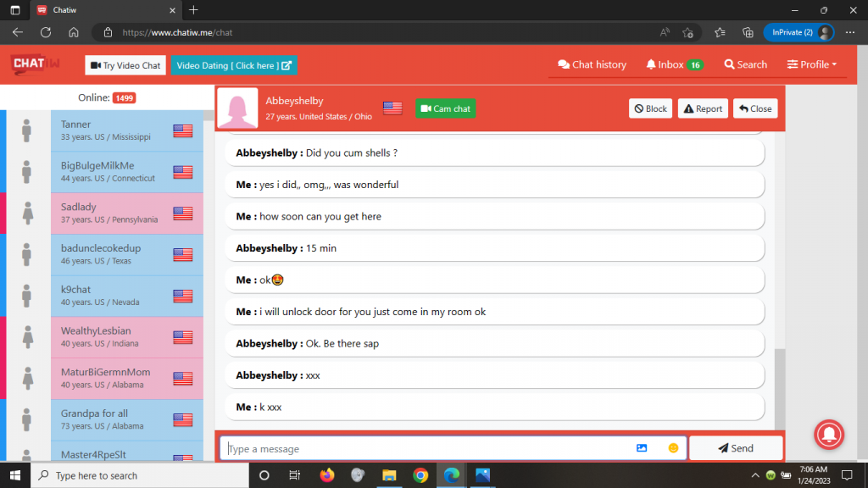The height and width of the screenshot is (488, 868).
Task: Click the image attach icon in message box
Action: tap(642, 448)
